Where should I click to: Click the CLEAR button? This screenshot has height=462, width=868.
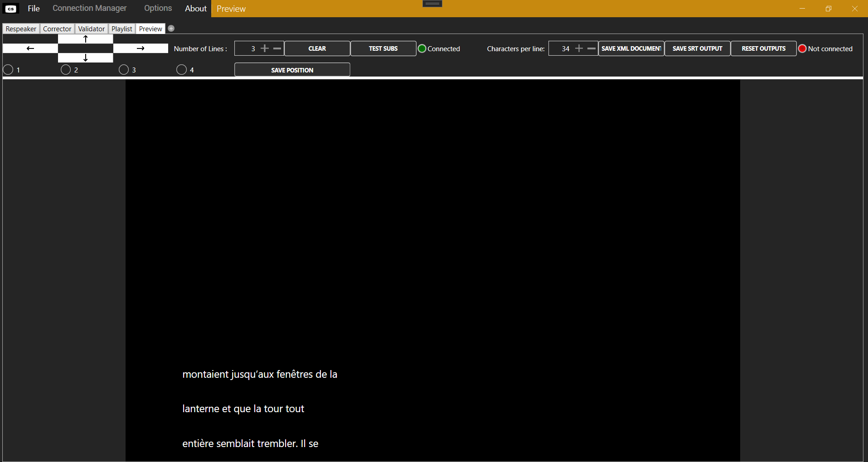(x=317, y=48)
